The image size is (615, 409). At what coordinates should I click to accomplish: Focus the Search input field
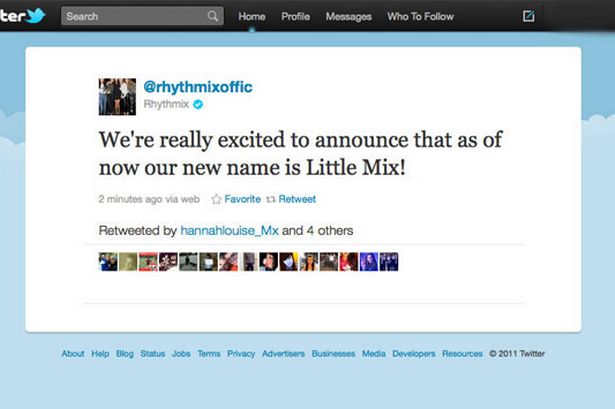click(133, 16)
